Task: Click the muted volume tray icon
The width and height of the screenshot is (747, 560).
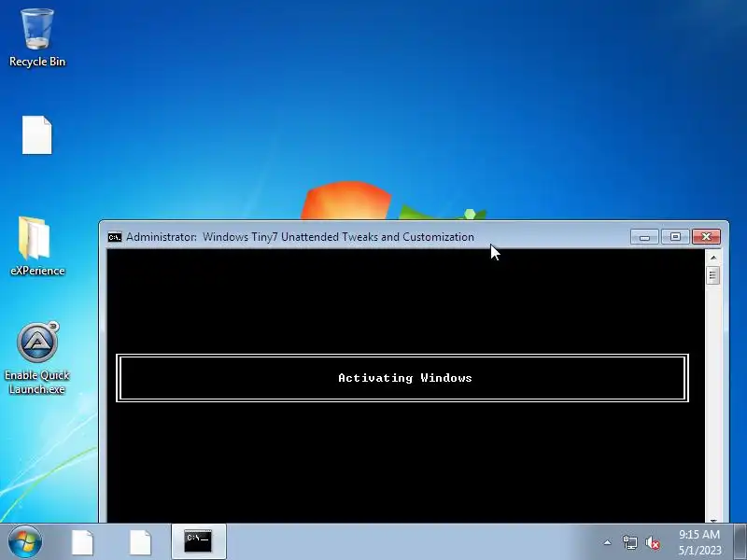Action: [653, 542]
